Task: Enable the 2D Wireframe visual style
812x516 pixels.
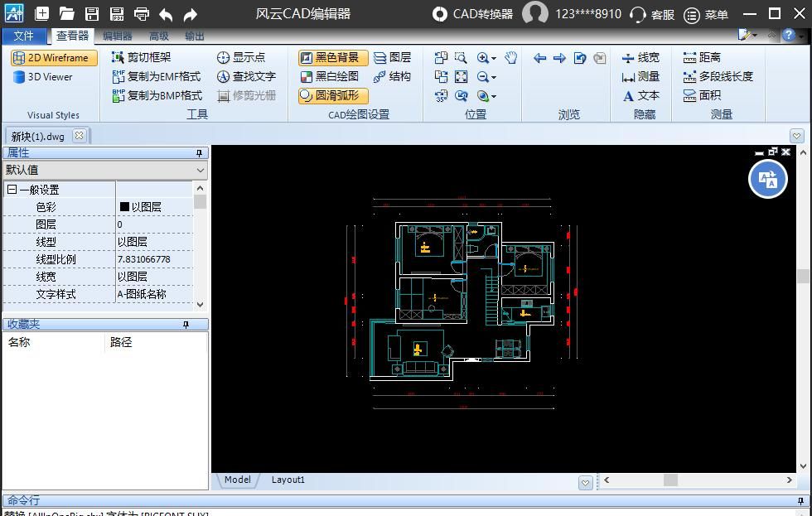Action: [x=54, y=58]
